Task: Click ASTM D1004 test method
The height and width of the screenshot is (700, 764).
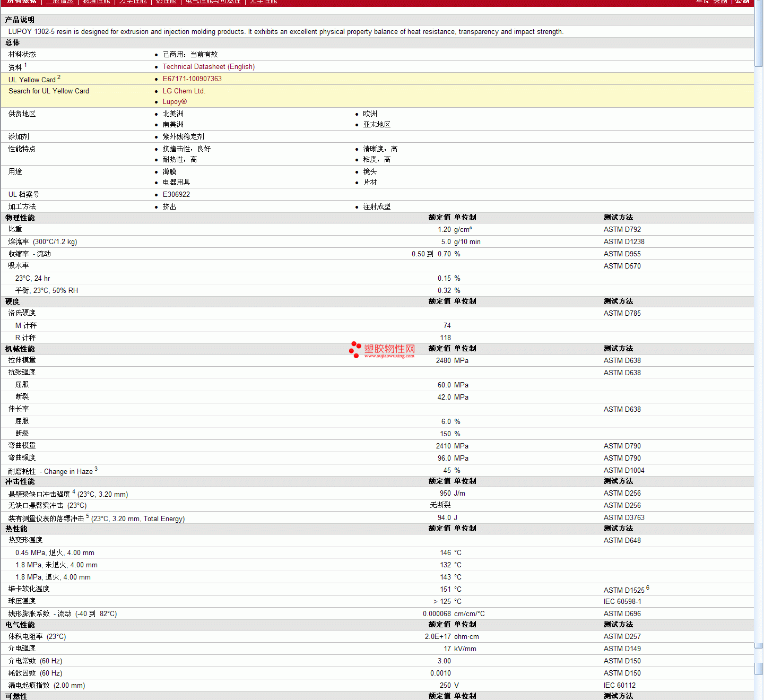Action: coord(624,471)
